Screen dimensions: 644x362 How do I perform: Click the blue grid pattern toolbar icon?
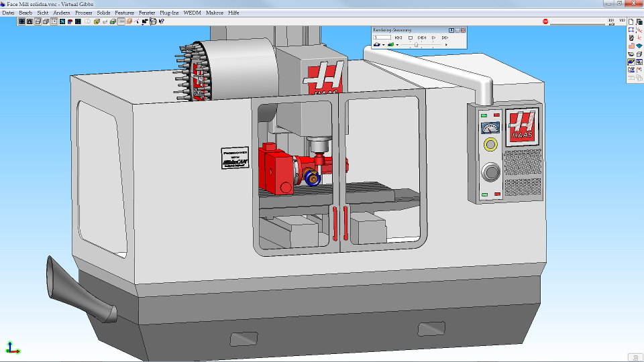click(x=62, y=21)
